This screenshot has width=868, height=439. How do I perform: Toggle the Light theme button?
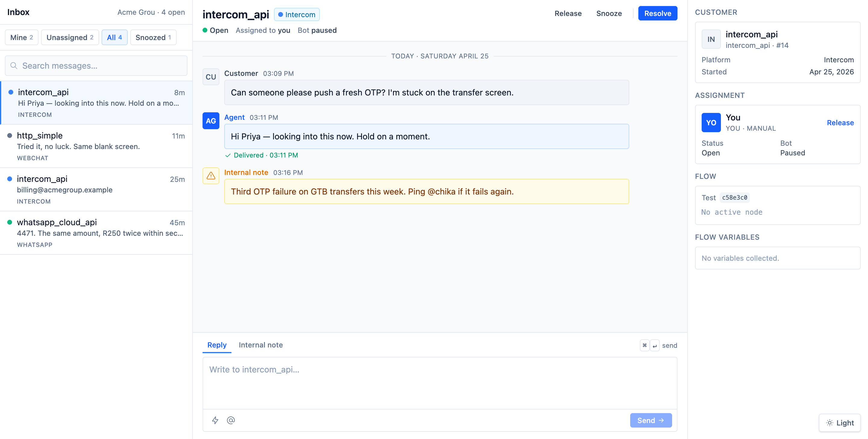coord(840,423)
